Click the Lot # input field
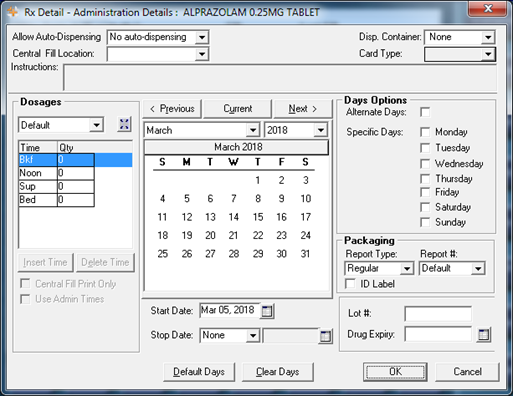Viewport: 513px width, 396px height. 438,314
